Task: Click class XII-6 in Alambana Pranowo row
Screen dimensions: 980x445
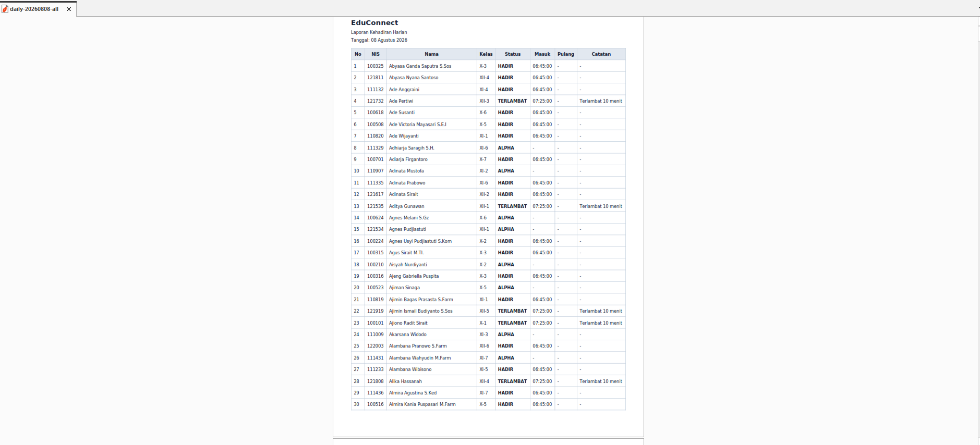Action: point(485,346)
